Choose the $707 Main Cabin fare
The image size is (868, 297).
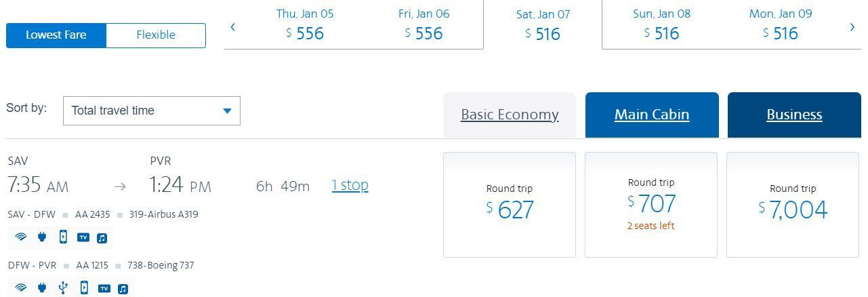click(651, 205)
